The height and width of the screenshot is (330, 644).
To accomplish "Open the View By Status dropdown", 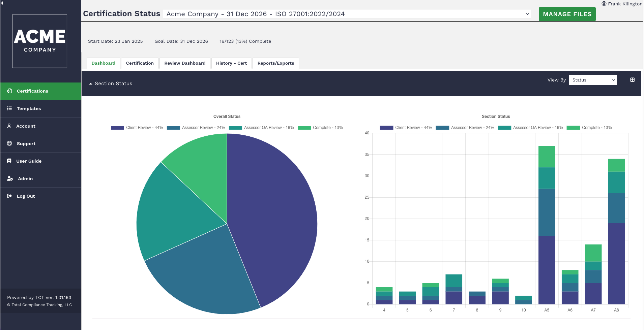I will (592, 80).
